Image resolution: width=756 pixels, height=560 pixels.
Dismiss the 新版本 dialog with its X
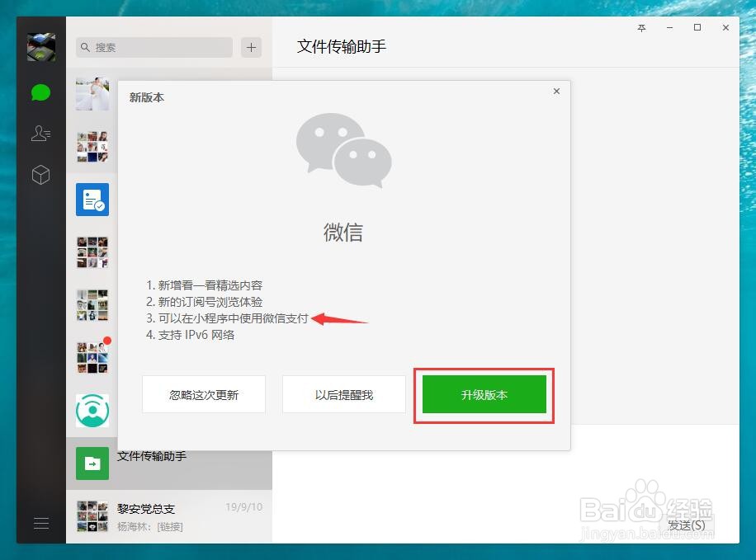(555, 91)
